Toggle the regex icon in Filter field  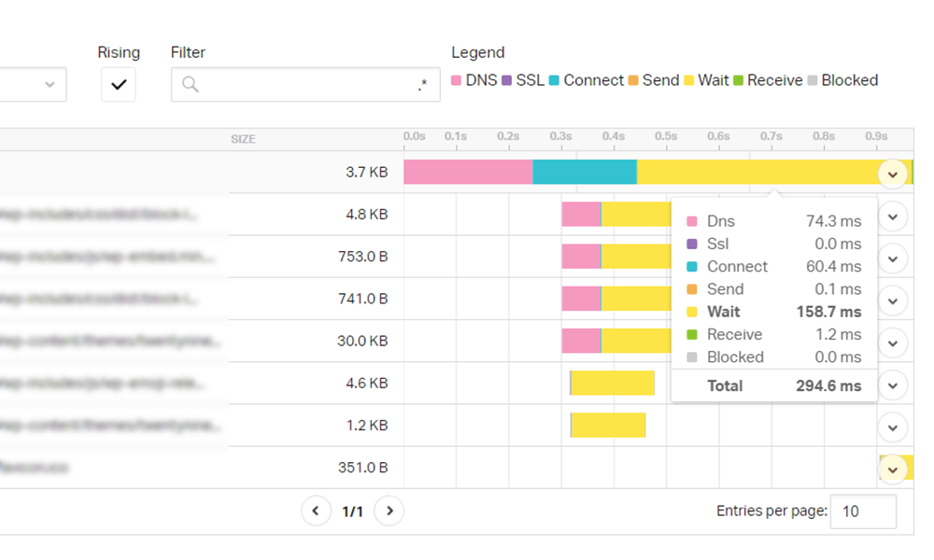click(422, 85)
